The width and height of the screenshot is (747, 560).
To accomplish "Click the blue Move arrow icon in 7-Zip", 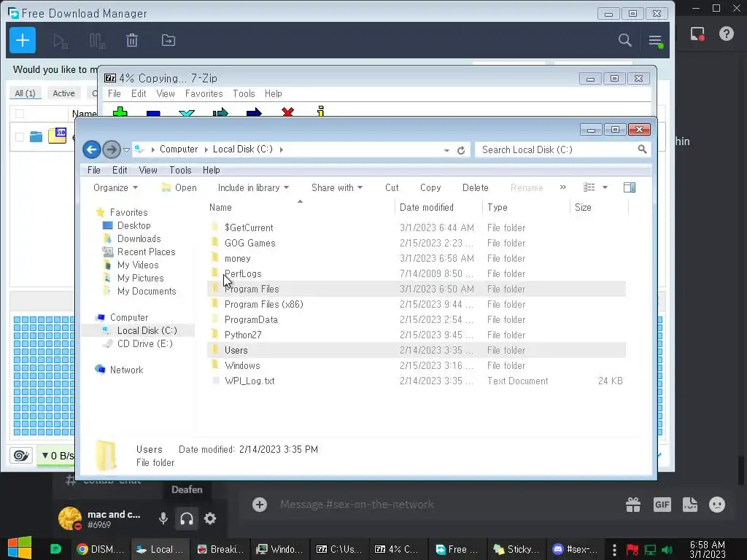I will coord(254,112).
